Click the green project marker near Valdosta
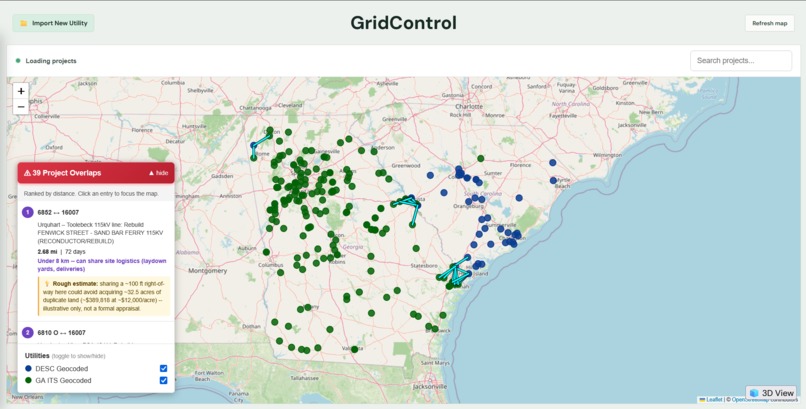This screenshot has width=806, height=409. coord(354,349)
